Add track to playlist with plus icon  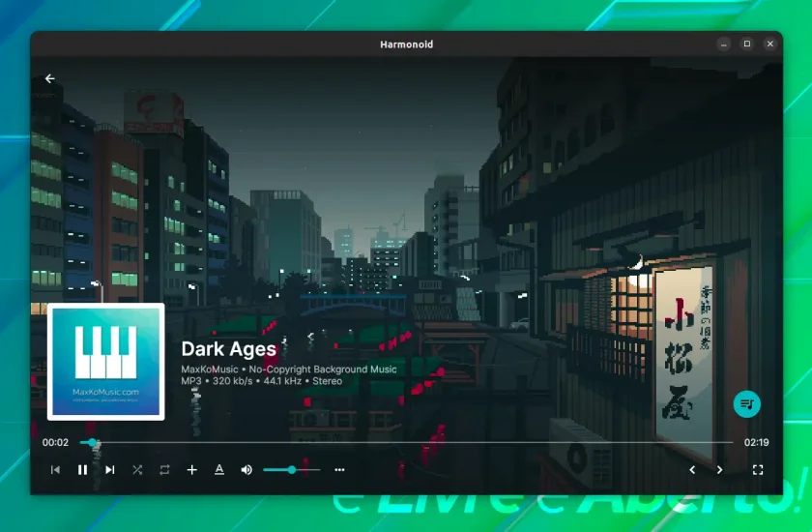191,470
